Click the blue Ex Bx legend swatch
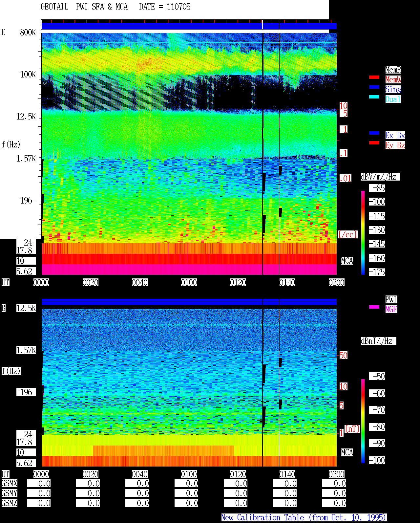 [374, 133]
